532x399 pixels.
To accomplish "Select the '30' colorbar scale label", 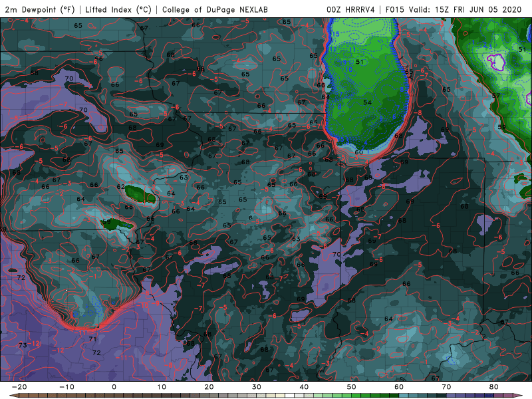I will click(257, 387).
